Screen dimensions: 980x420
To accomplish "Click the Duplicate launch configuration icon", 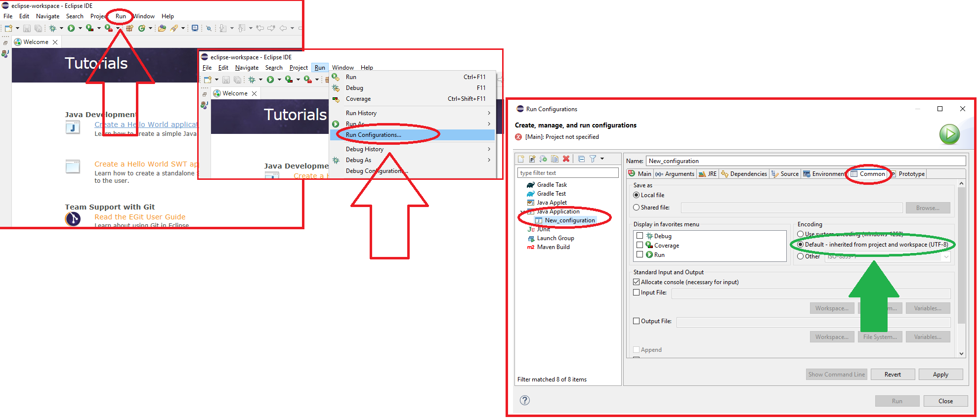I will (555, 159).
